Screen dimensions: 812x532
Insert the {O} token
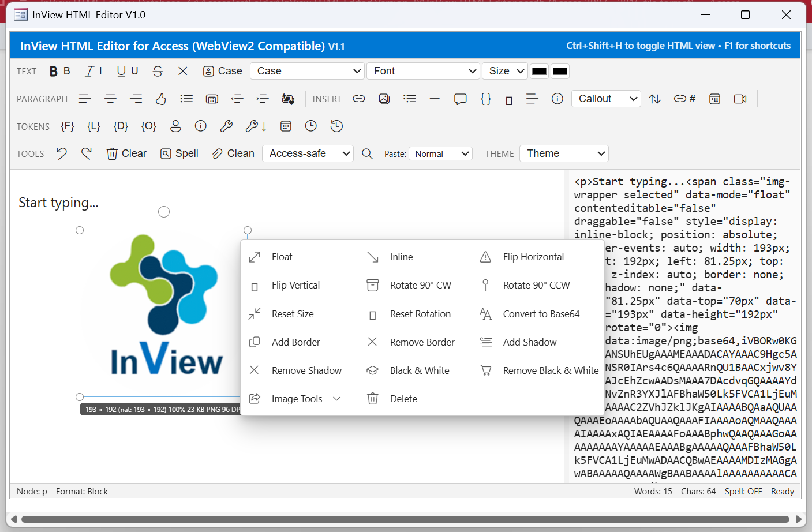click(x=149, y=126)
